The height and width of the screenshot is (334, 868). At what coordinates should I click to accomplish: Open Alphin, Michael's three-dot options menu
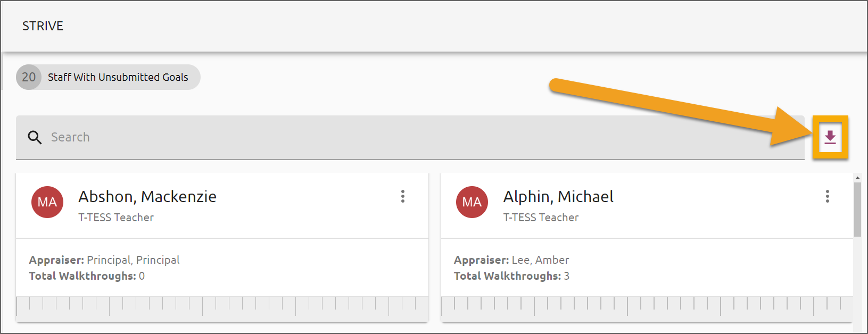point(828,196)
